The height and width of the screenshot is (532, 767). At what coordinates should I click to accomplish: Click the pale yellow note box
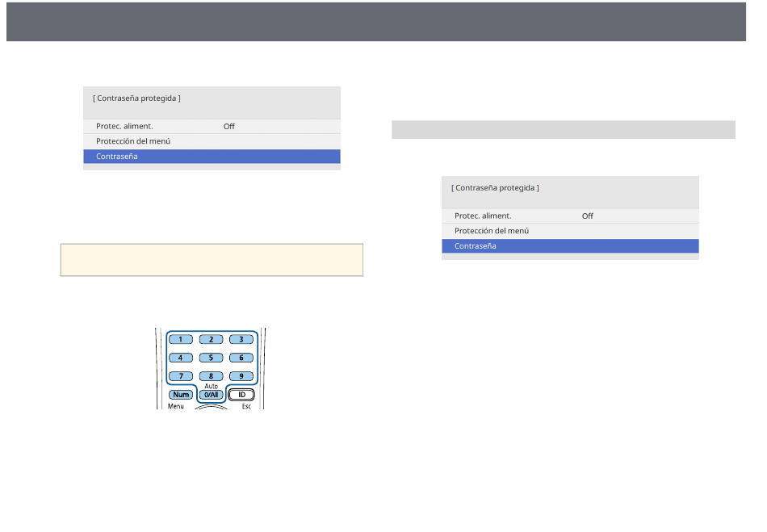coord(212,260)
